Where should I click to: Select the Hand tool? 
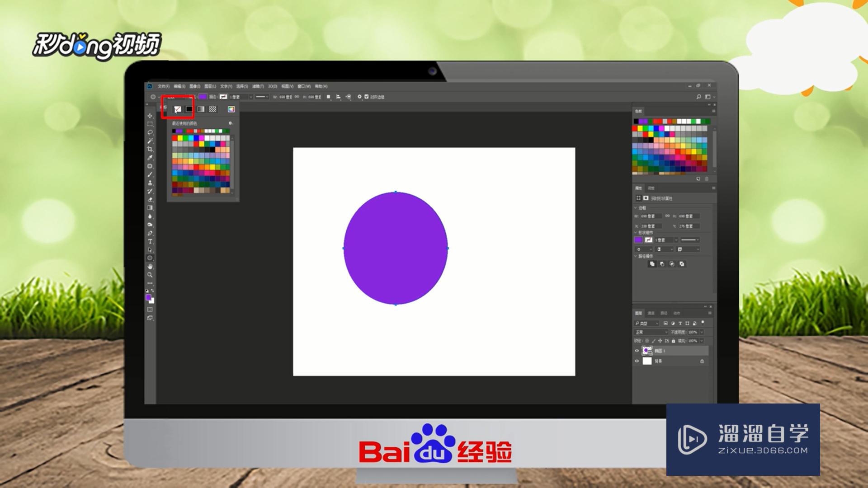pyautogui.click(x=150, y=267)
